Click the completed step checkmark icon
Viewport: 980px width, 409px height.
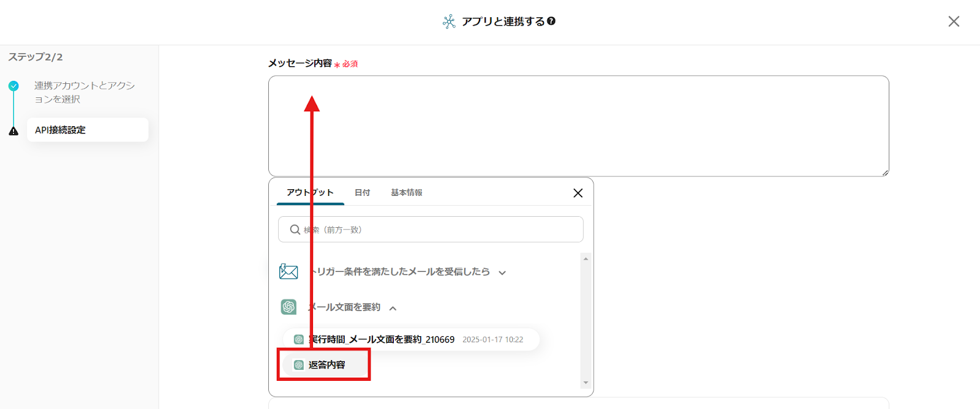point(13,86)
